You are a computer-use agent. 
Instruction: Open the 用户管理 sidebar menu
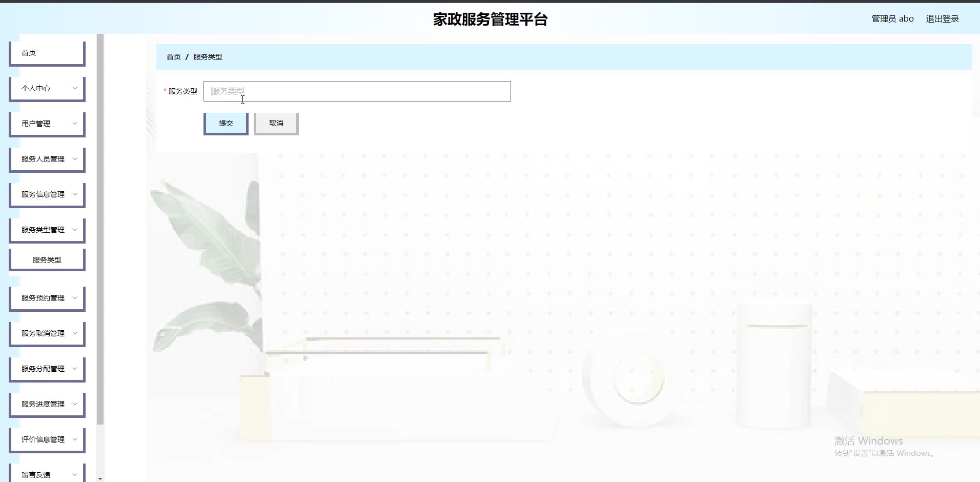pyautogui.click(x=47, y=124)
